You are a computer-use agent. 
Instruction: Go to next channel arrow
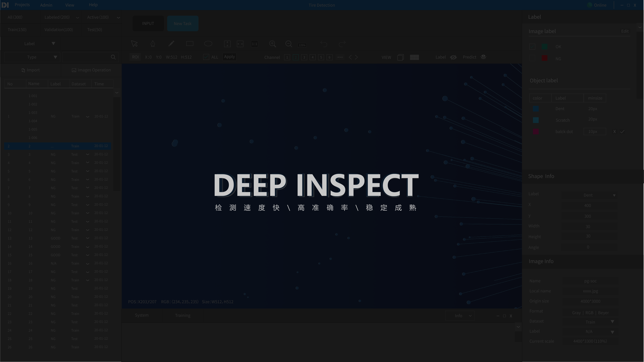click(357, 57)
